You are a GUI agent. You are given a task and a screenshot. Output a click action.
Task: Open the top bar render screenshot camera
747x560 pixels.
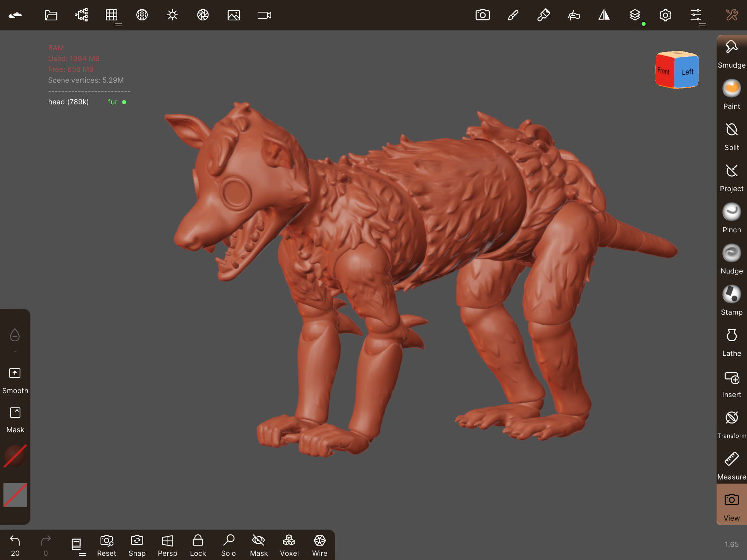point(482,15)
